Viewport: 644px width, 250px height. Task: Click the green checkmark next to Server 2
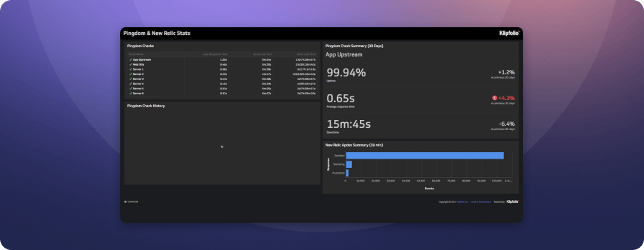point(130,74)
